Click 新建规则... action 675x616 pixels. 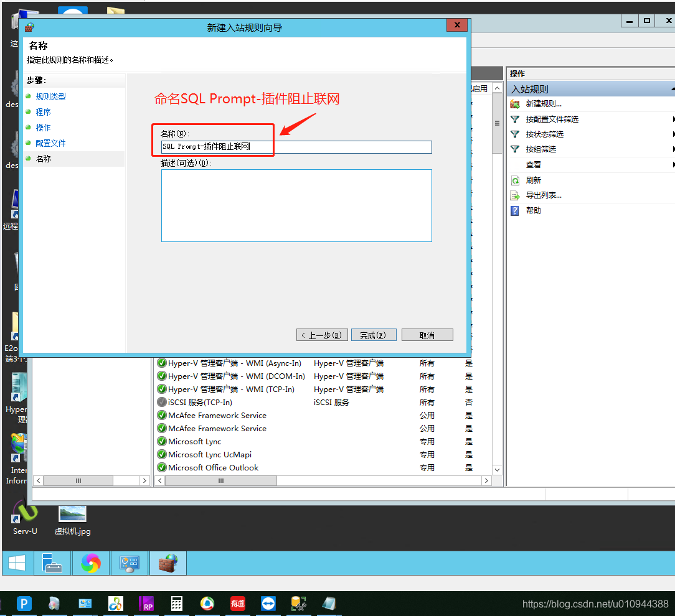point(543,104)
